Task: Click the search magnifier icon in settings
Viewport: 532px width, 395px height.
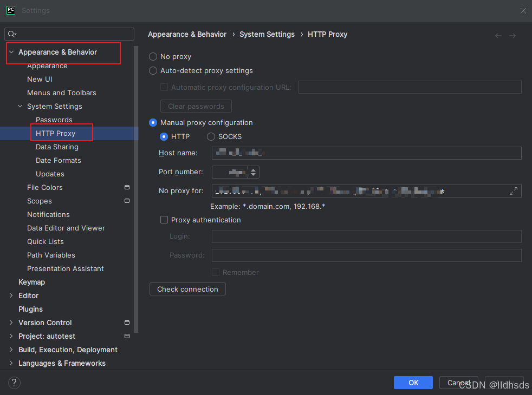Action: click(12, 34)
